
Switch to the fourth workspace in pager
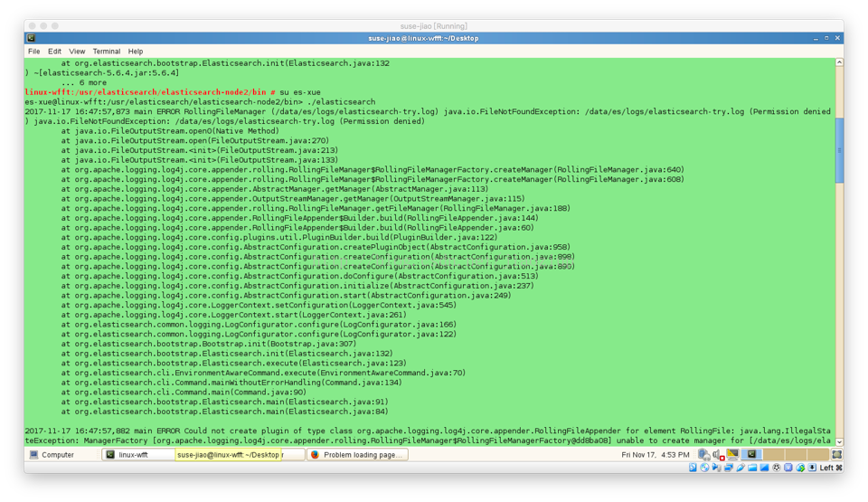point(818,454)
